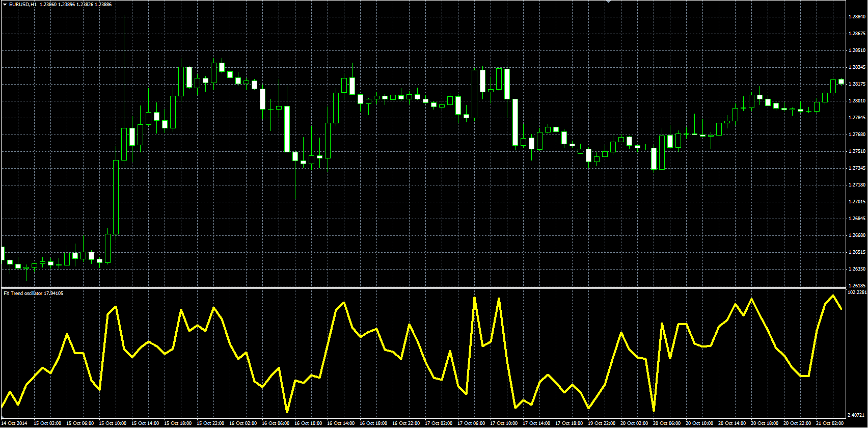Click price level 1.27345 on the axis
The image size is (868, 428).
[x=857, y=168]
